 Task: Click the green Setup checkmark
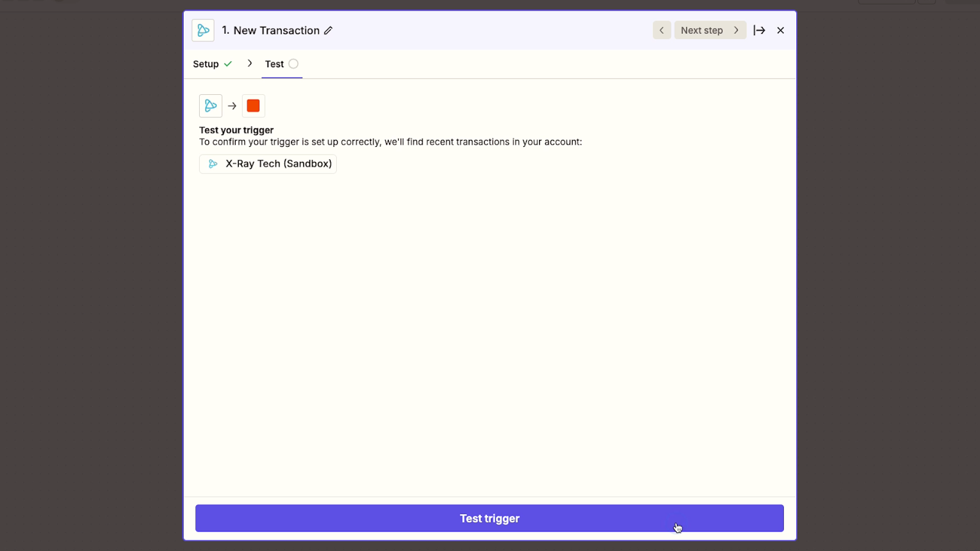pos(228,64)
